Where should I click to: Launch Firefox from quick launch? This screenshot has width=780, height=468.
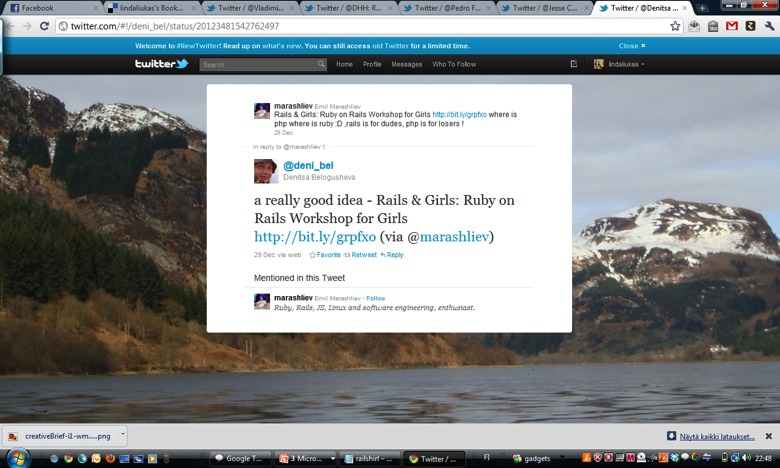(x=110, y=459)
